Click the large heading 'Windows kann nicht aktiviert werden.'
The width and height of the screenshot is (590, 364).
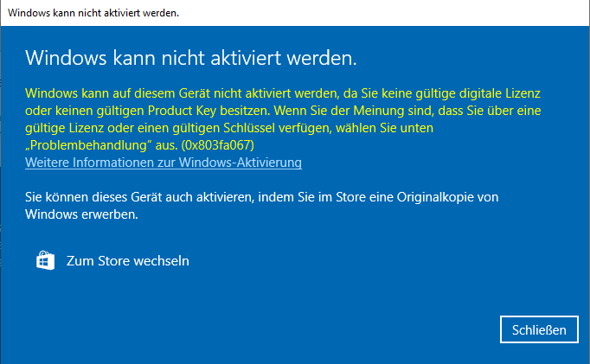pos(191,58)
